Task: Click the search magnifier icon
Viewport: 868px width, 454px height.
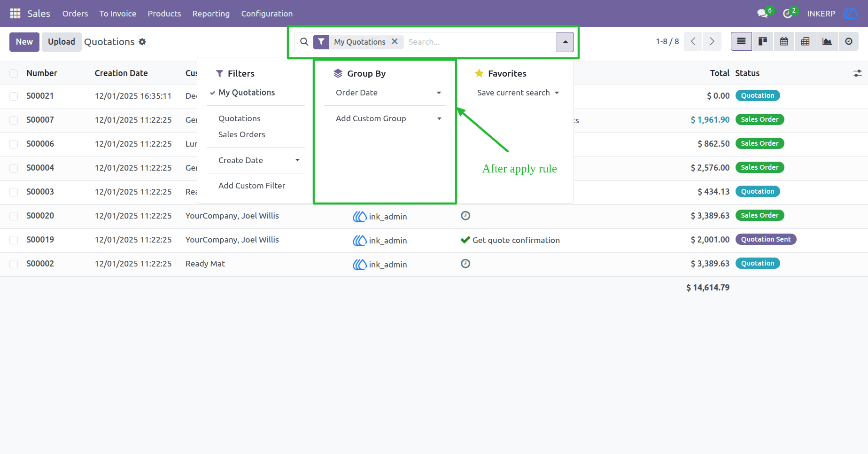Action: (304, 42)
